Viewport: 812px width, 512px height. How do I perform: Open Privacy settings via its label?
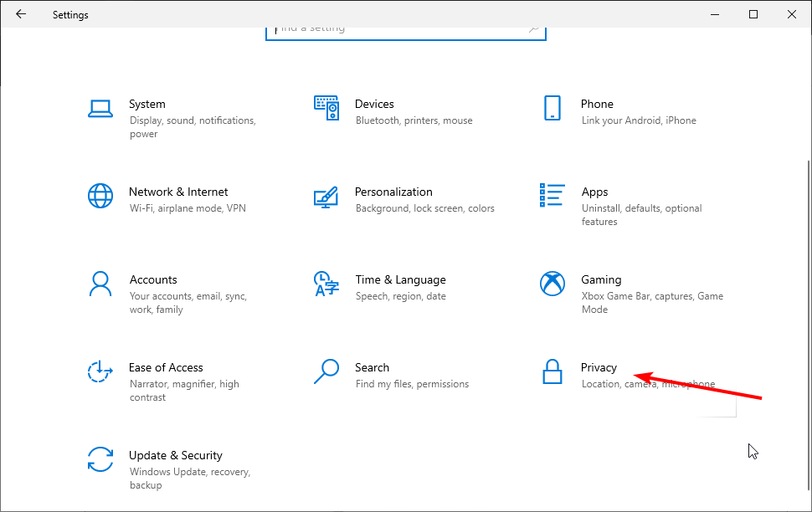coord(599,367)
